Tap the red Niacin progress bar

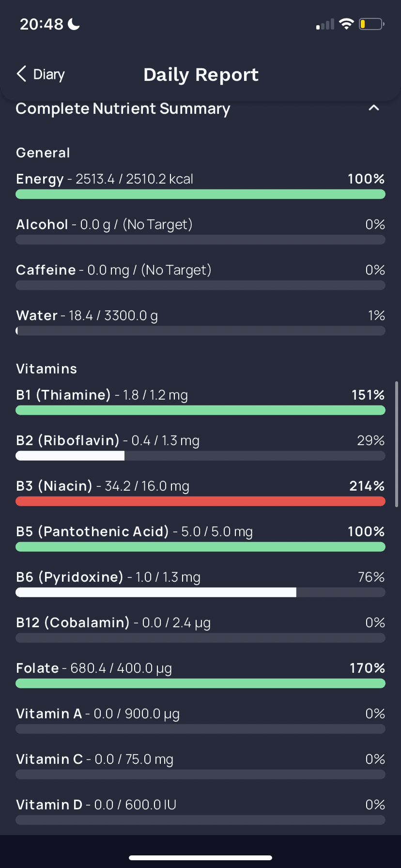tap(200, 501)
